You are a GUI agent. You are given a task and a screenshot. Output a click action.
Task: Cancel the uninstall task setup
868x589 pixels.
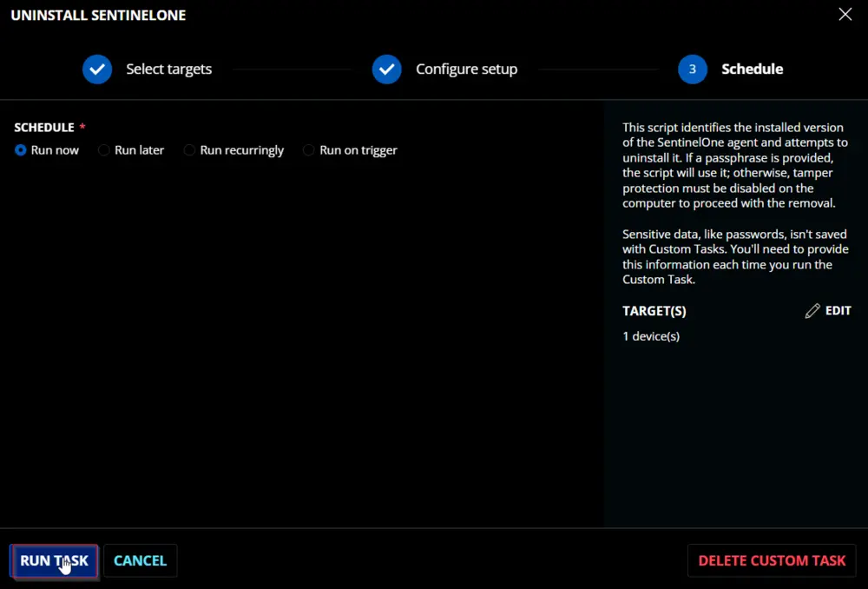(x=140, y=560)
